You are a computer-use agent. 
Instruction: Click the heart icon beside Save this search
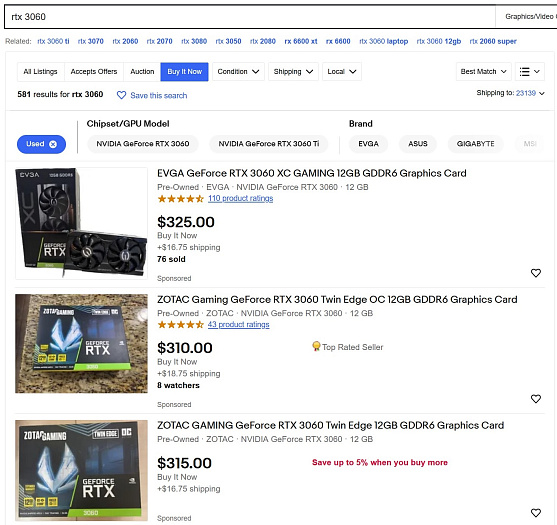pyautogui.click(x=121, y=95)
